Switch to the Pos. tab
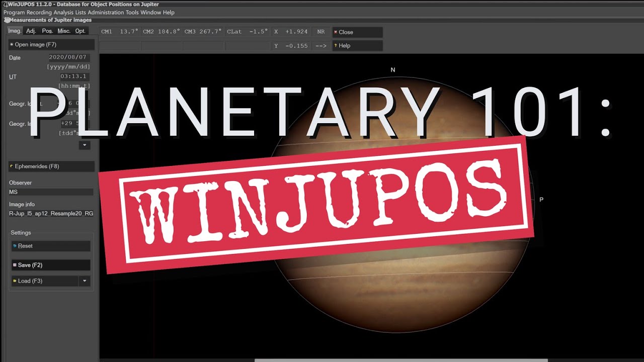This screenshot has height=362, width=644. coord(47,31)
